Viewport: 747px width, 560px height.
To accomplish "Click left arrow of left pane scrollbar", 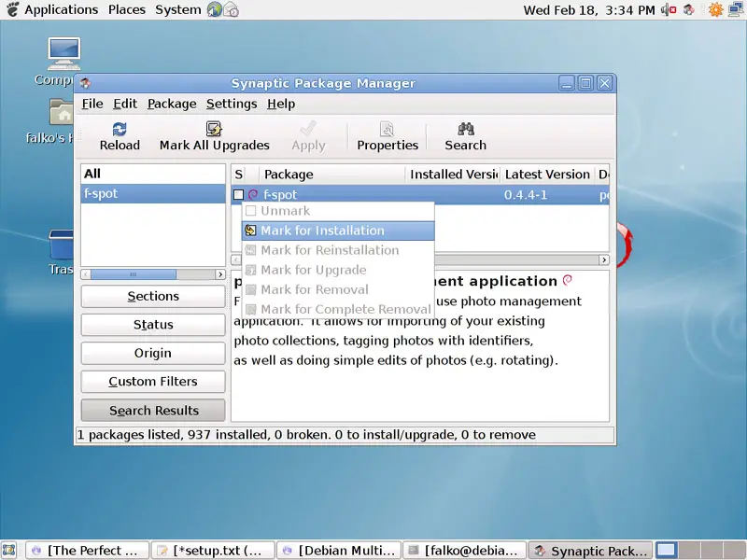I will [86, 274].
